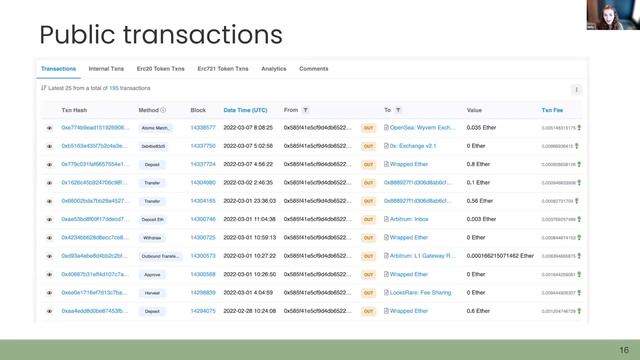
Task: Click contract icon beside 0x: Exchange v2.1
Action: coord(386,146)
